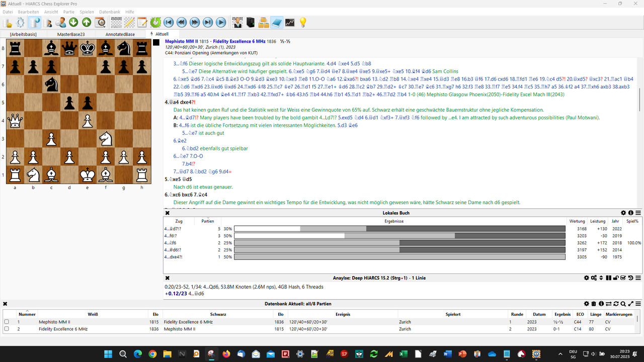Jump to the end of the game
644x362 pixels.
208,22
